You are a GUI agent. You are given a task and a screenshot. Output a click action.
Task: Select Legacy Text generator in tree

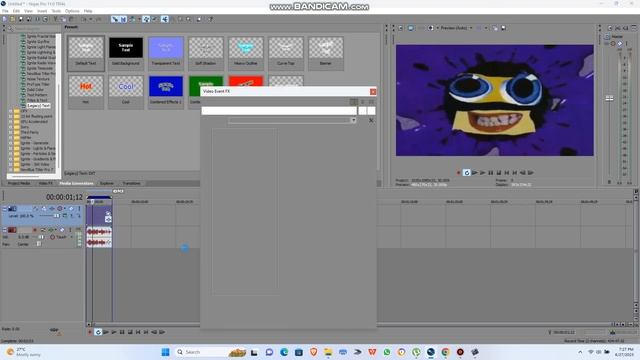tap(38, 106)
